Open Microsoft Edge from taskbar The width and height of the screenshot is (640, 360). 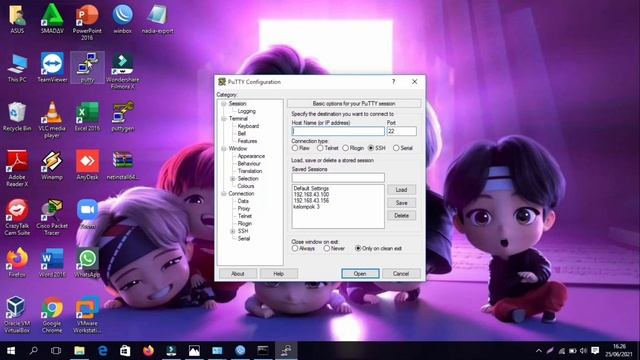coord(102,351)
